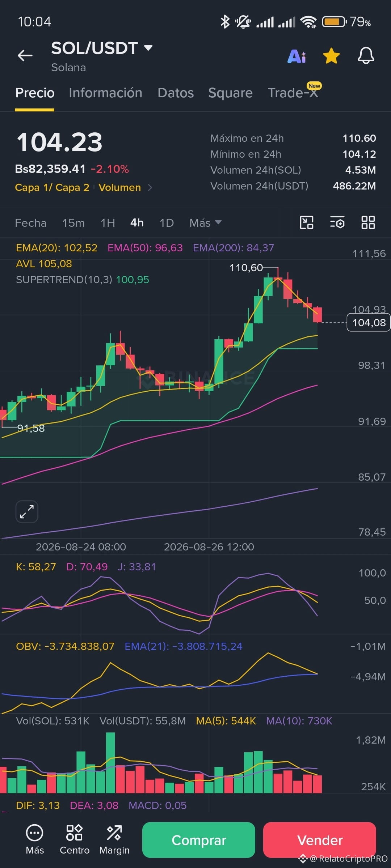Open the Square tab
Image resolution: width=391 pixels, height=868 pixels.
pos(230,93)
